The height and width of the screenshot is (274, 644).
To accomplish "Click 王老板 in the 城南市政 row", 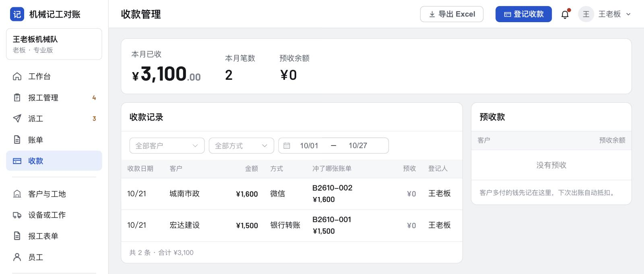I will pos(440,193).
